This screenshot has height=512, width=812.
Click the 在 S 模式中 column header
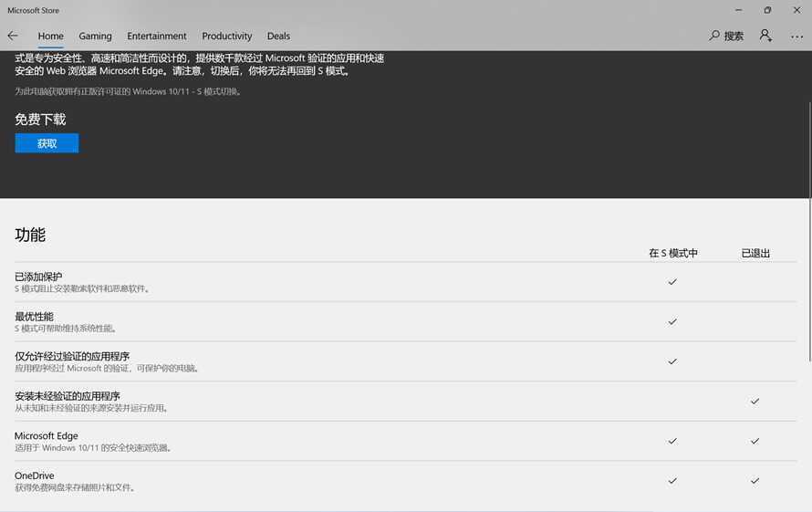(673, 254)
